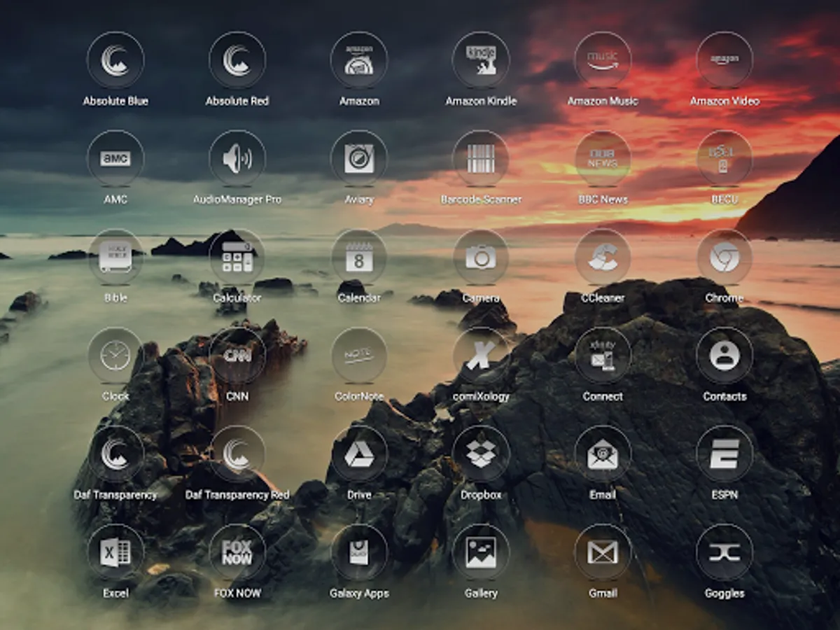The height and width of the screenshot is (630, 840).
Task: Launch Google Drive
Action: (359, 454)
